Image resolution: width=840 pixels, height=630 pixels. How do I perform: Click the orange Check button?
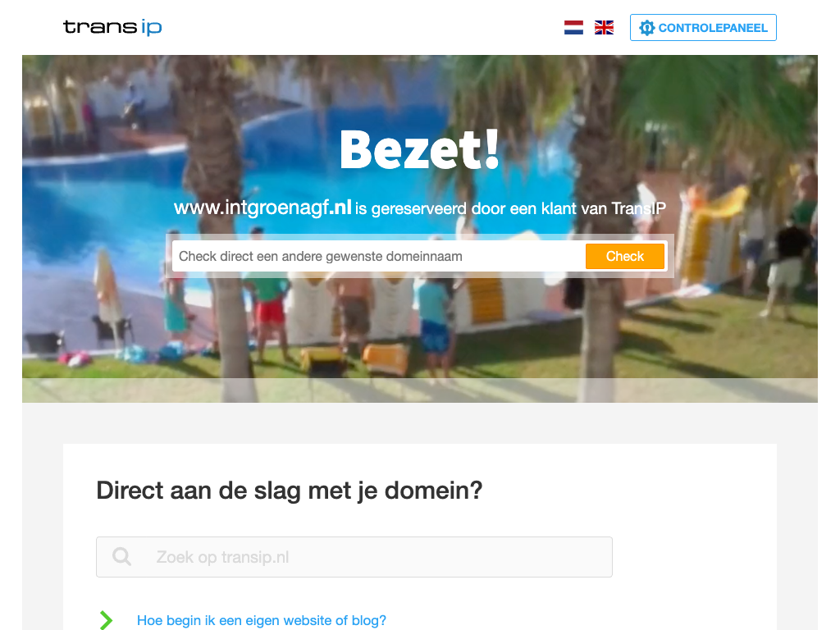coord(624,256)
